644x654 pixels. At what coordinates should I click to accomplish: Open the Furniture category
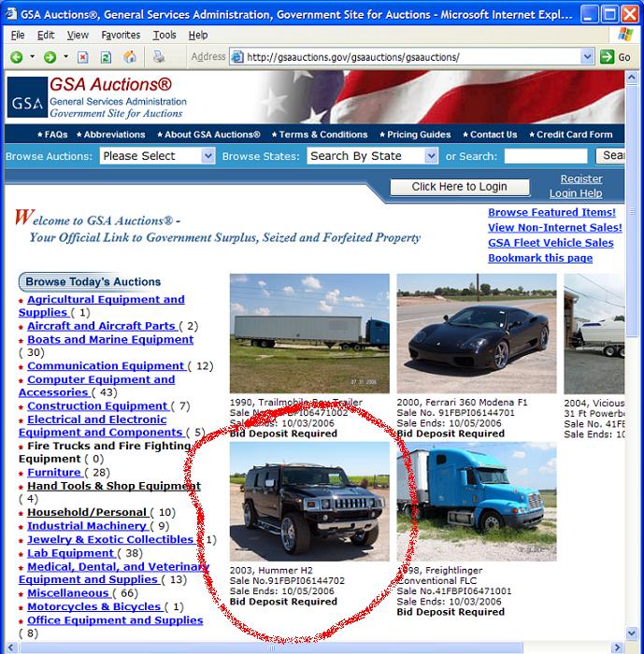coord(54,473)
